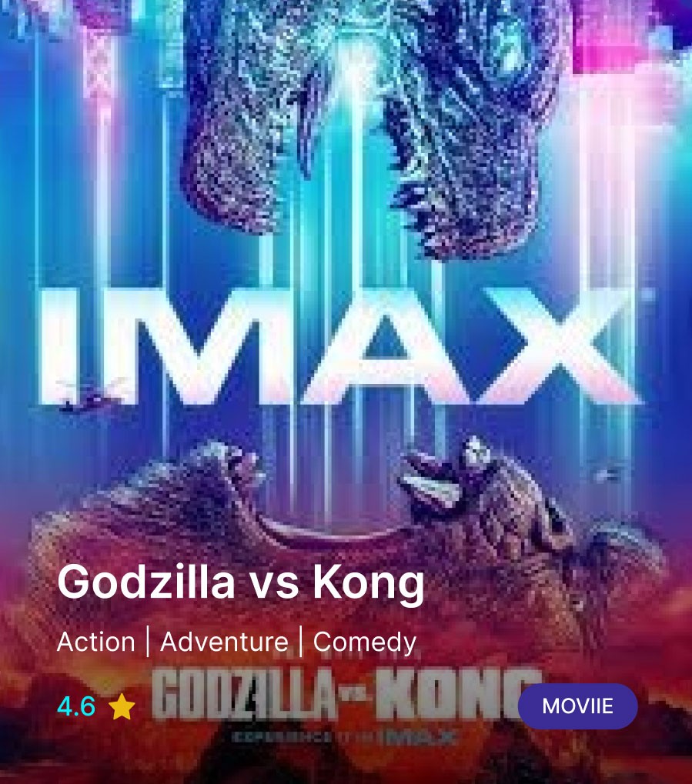Click the small aircraft right of poster

point(608,472)
